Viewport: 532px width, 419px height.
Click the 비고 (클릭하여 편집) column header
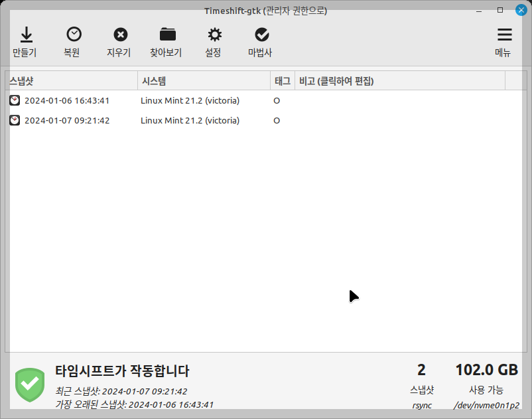(x=400, y=81)
